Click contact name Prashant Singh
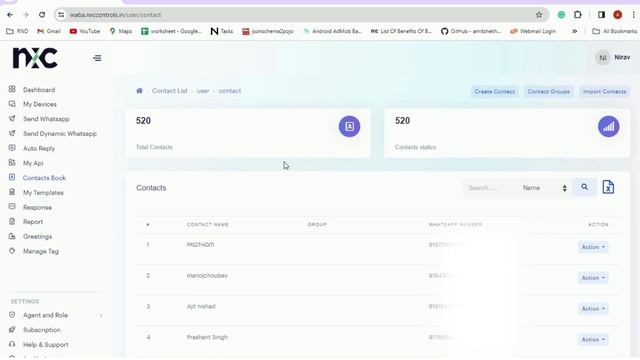640x360 pixels. tap(207, 337)
